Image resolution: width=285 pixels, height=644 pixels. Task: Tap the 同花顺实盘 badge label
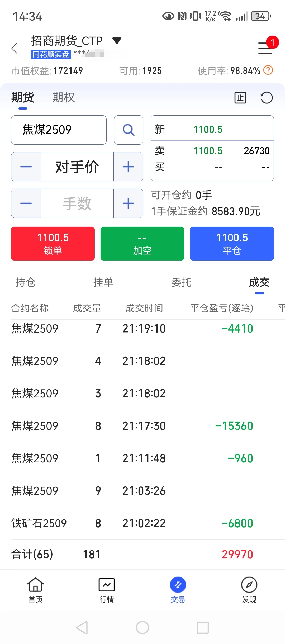[x=51, y=54]
